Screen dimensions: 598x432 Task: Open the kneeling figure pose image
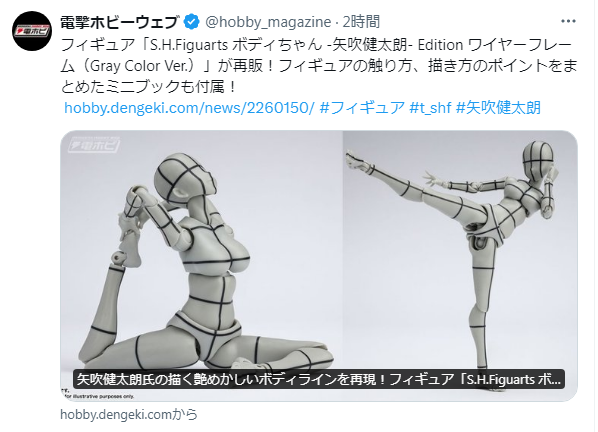(201, 266)
